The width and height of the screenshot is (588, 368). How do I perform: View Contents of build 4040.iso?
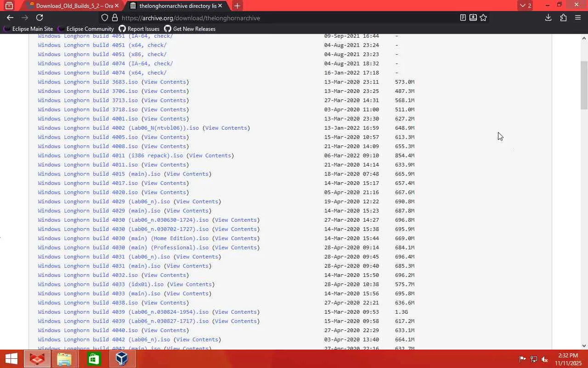pos(165,330)
